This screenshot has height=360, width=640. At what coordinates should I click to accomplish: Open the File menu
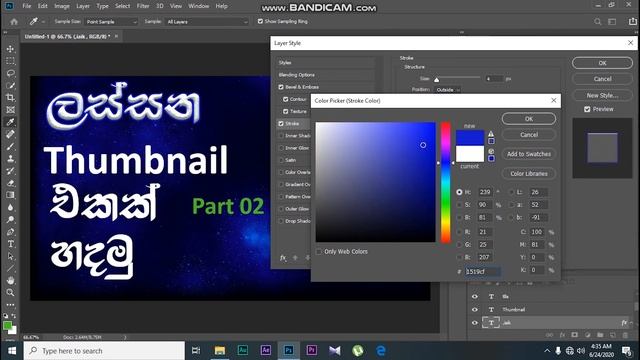coord(27,6)
